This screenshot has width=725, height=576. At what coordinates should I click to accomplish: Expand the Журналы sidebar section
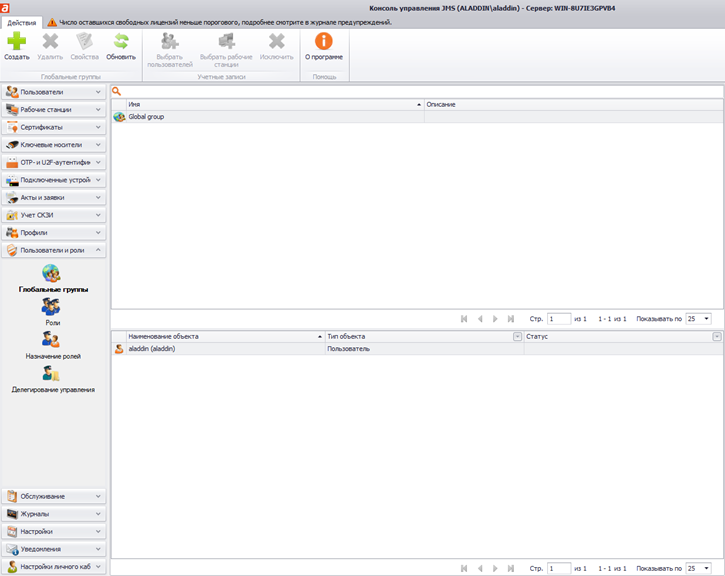54,514
